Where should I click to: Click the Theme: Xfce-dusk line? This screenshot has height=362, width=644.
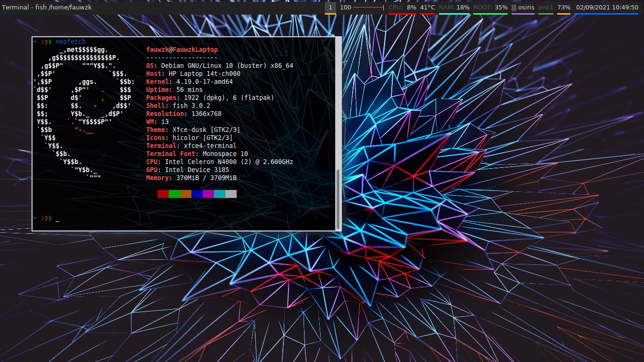193,130
